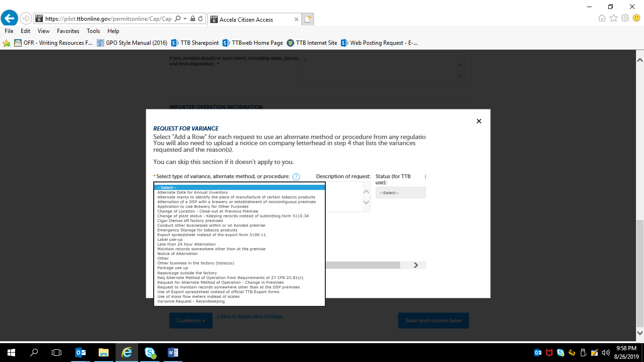Open the new tab button
The image size is (644, 362).
tap(308, 19)
